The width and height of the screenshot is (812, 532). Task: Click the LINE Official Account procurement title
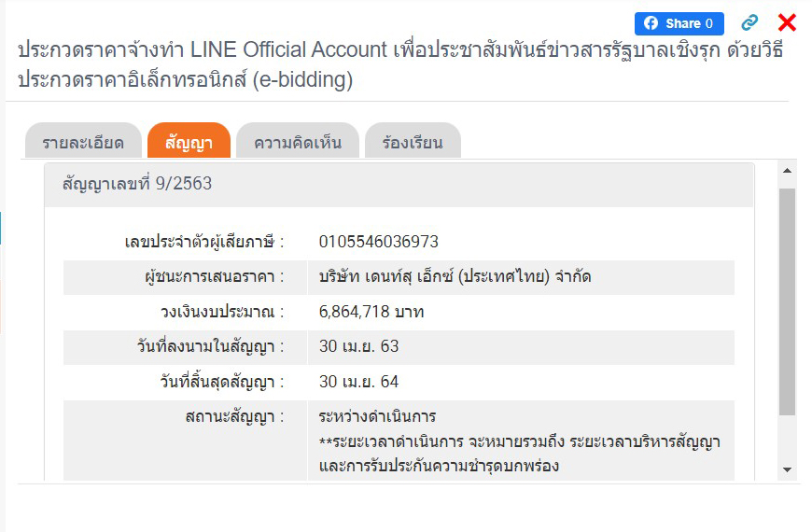pyautogui.click(x=399, y=64)
